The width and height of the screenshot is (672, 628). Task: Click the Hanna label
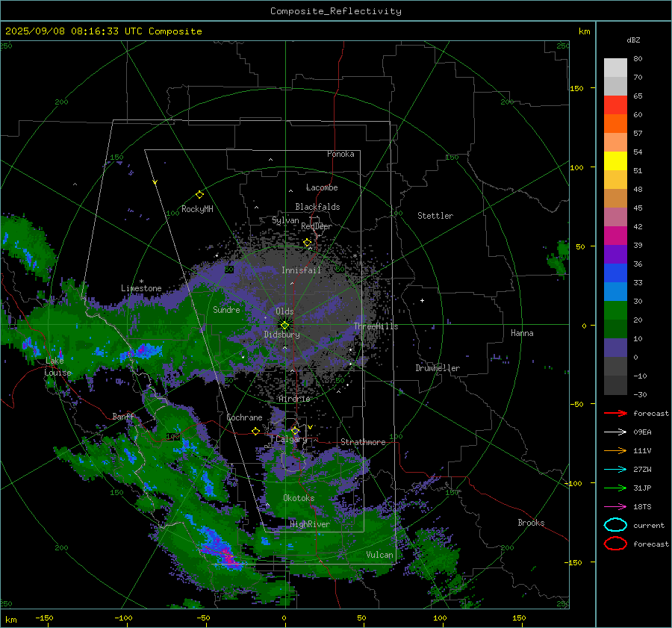[522, 332]
